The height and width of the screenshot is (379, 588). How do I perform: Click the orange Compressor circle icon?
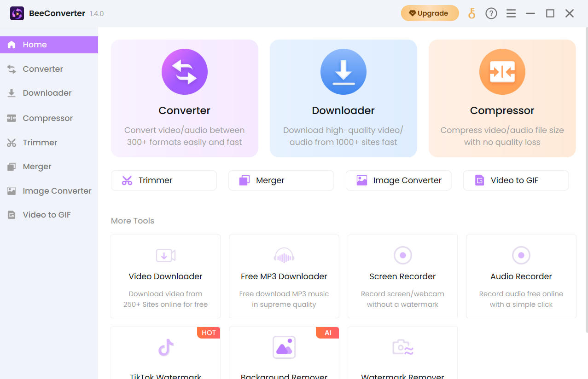(502, 72)
